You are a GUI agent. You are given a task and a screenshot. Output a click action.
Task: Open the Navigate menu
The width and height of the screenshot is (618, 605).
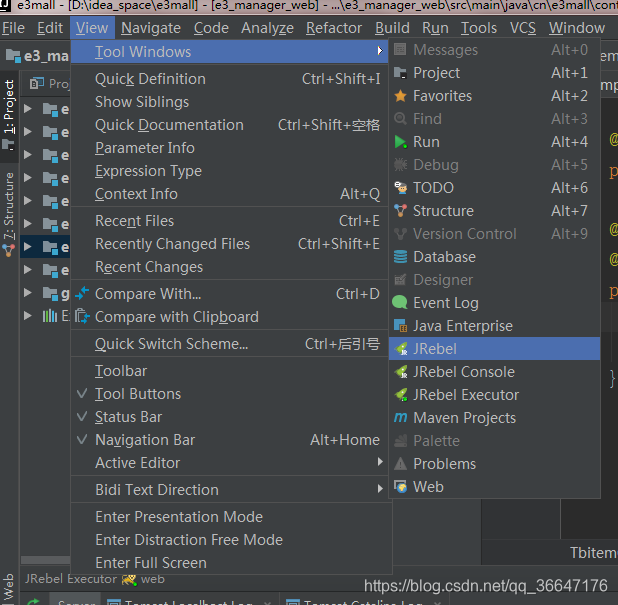click(x=151, y=28)
